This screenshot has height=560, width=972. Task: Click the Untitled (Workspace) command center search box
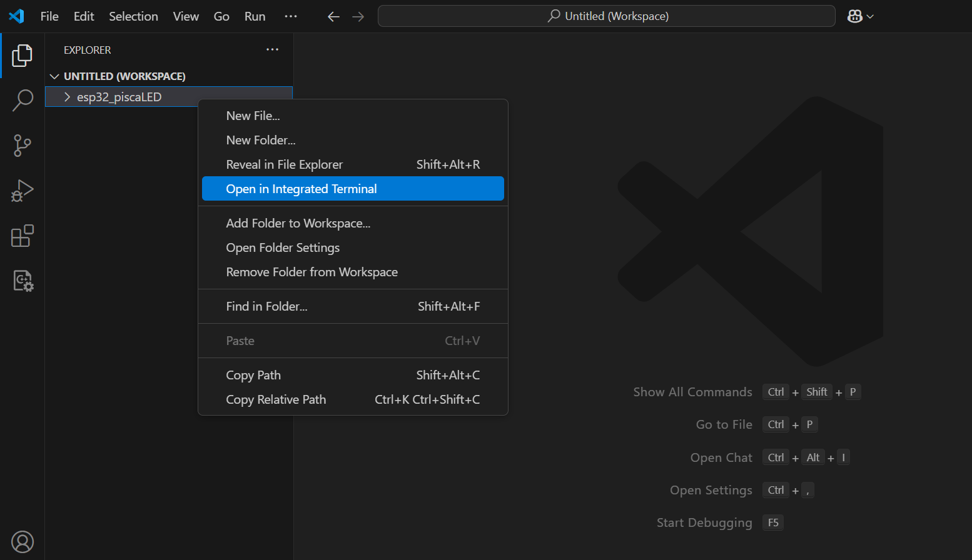pyautogui.click(x=606, y=16)
